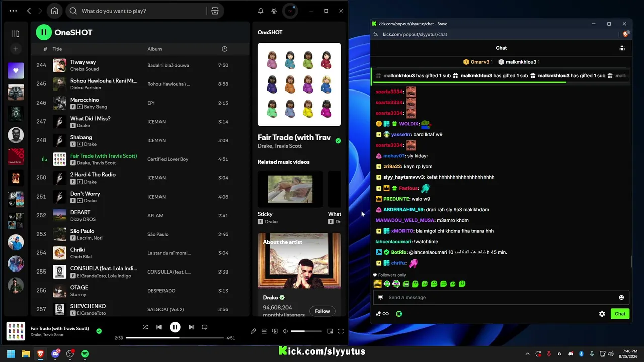Go to Spotify Home
The height and width of the screenshot is (362, 644).
point(55,11)
